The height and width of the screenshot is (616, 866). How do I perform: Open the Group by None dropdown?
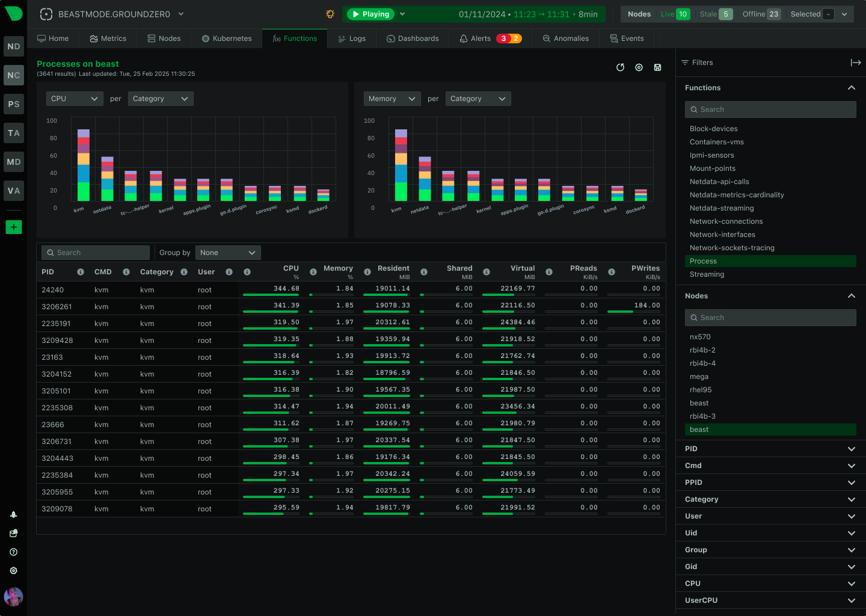[227, 252]
